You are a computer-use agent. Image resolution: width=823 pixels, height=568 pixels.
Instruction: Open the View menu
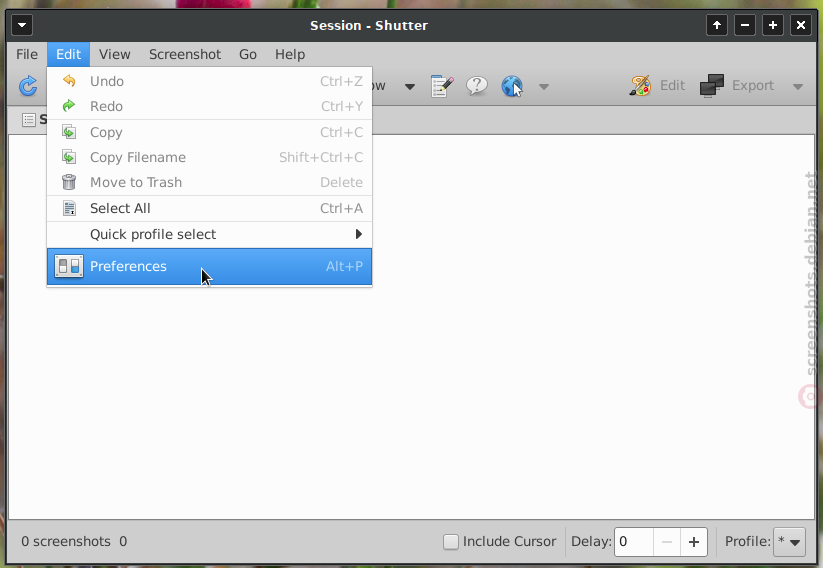[x=114, y=54]
